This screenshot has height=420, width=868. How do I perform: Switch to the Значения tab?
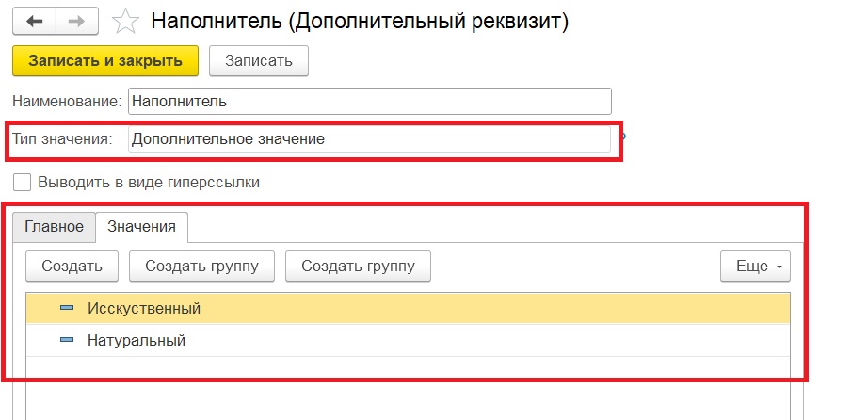(x=142, y=227)
